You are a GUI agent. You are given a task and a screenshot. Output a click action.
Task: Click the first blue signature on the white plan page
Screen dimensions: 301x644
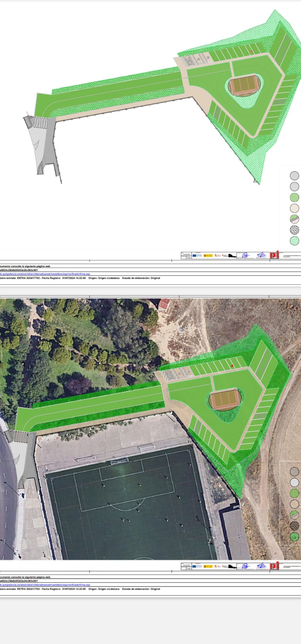point(246,255)
